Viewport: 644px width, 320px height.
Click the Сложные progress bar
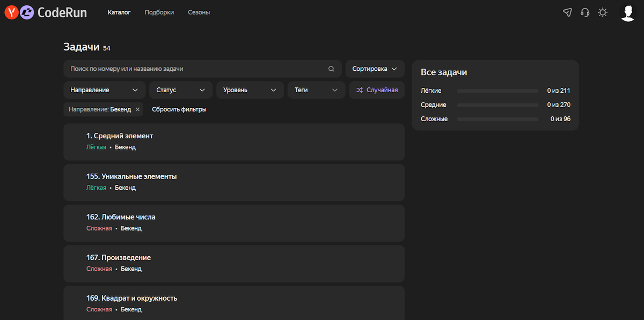click(x=497, y=119)
